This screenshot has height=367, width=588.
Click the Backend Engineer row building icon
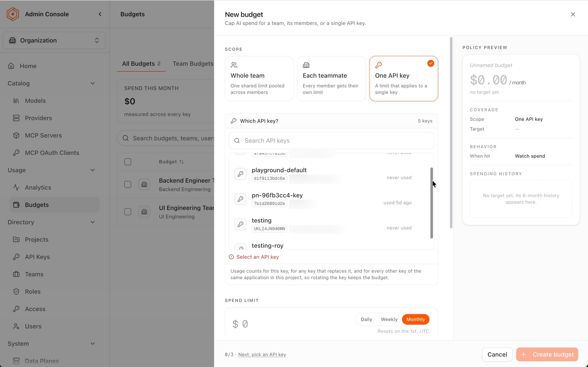(x=144, y=184)
